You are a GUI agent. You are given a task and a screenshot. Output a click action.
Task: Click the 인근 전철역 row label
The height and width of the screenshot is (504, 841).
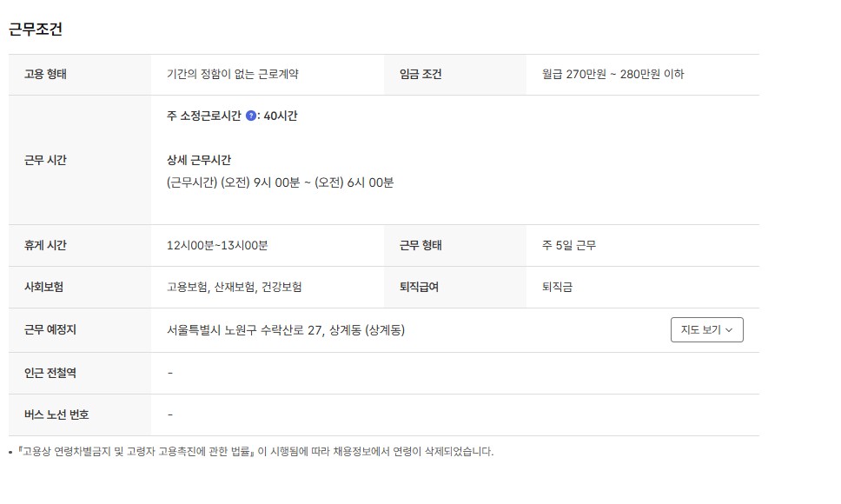(50, 373)
